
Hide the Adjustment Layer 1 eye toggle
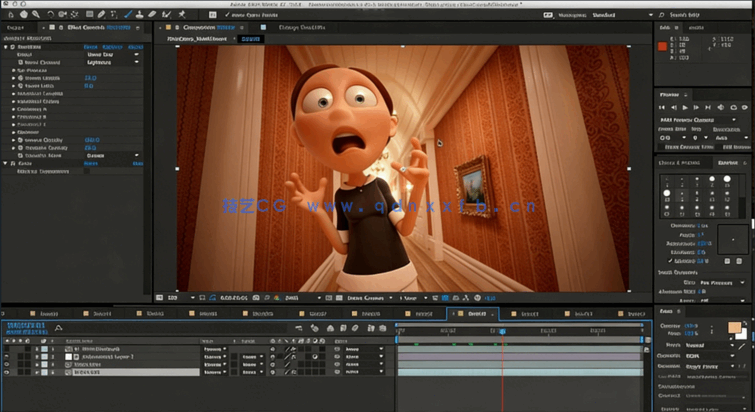7,356
